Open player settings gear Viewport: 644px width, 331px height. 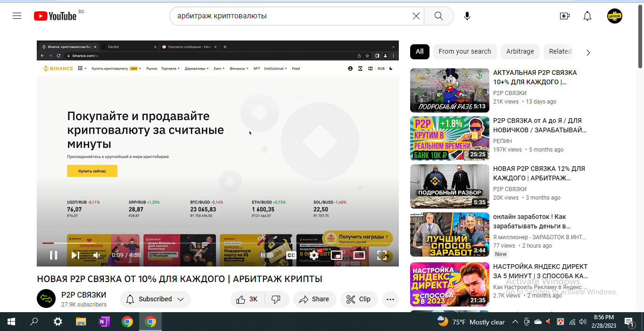(314, 255)
